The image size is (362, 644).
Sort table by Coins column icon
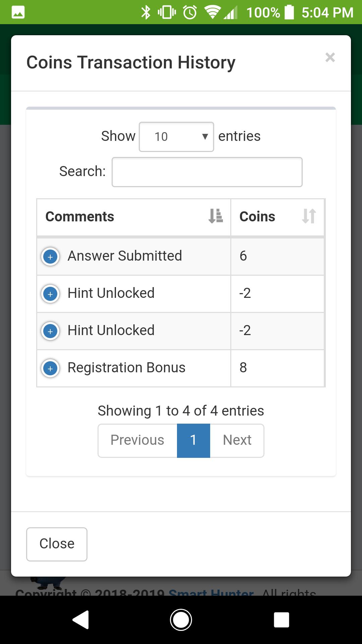click(x=309, y=216)
